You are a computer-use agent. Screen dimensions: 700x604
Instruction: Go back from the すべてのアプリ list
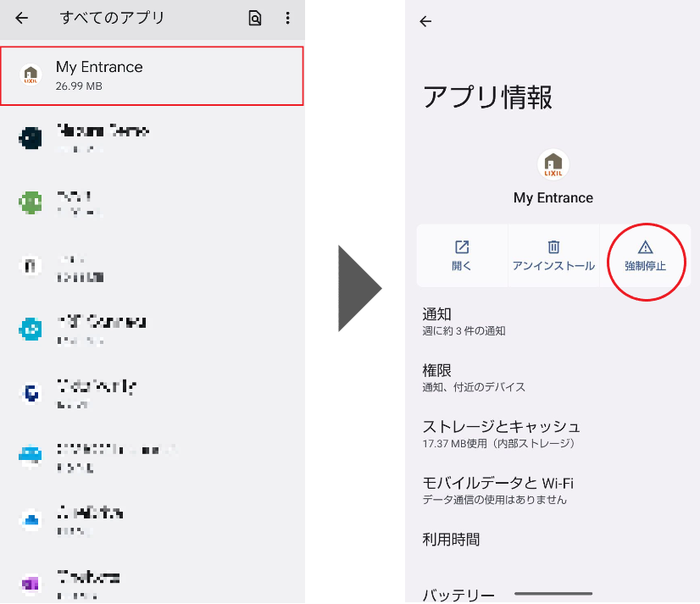tap(21, 19)
